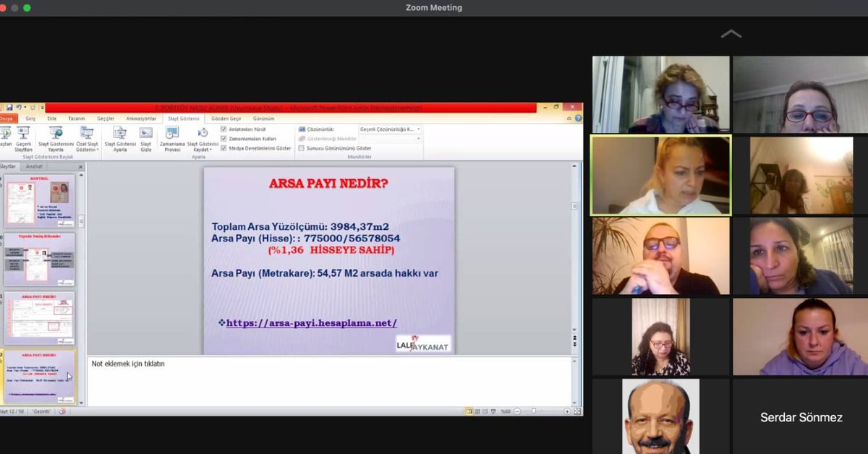Select Serdar Sönmez participant tile
868x454 pixels.
[801, 417]
